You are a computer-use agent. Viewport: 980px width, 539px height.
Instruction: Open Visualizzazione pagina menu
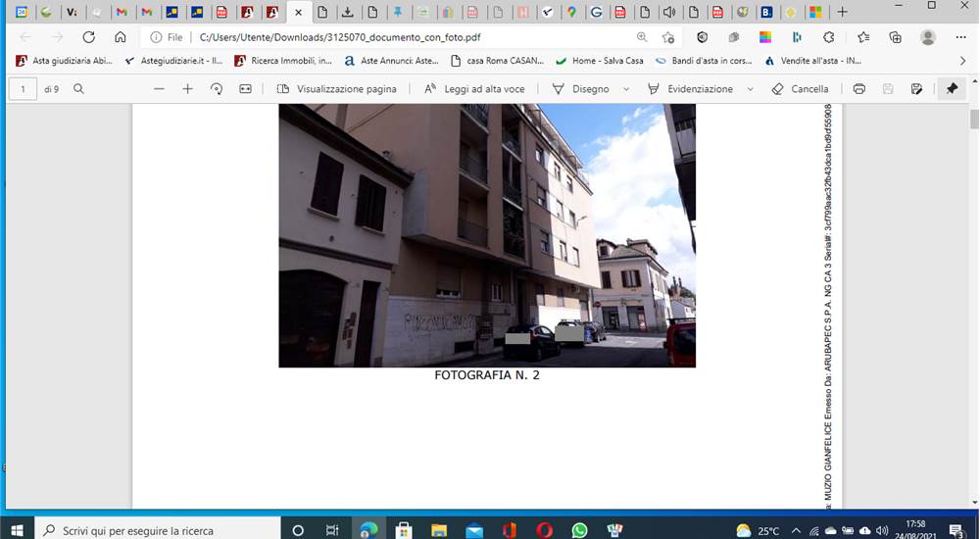coord(336,89)
